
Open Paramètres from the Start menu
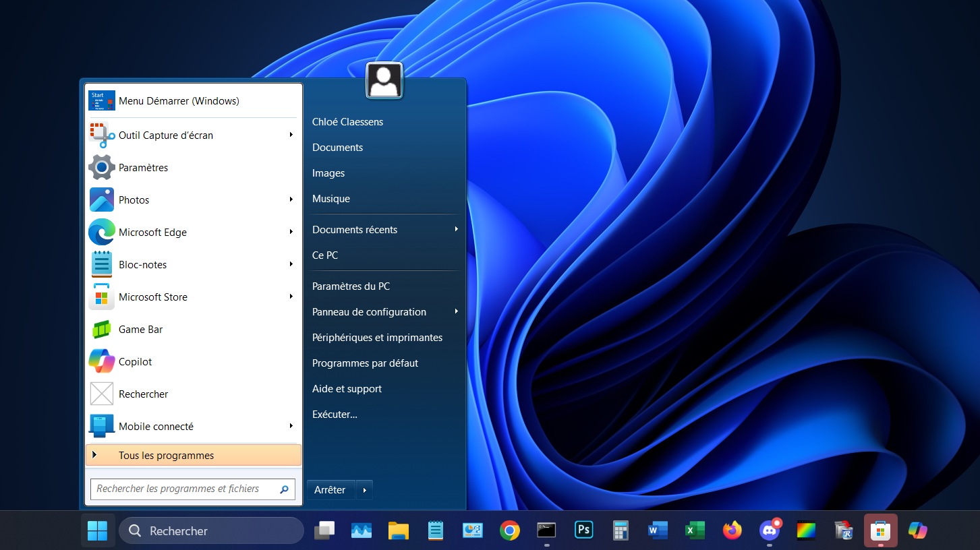(x=143, y=167)
